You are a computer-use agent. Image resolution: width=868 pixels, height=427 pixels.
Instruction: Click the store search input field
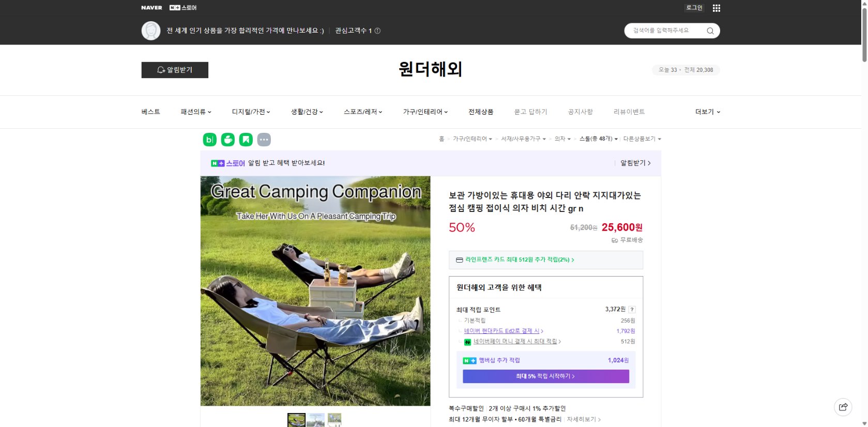(666, 30)
